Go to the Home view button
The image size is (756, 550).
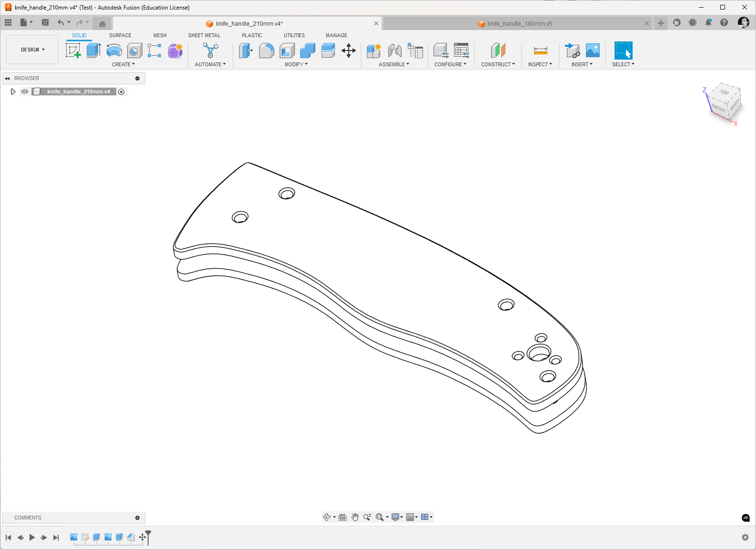click(102, 23)
